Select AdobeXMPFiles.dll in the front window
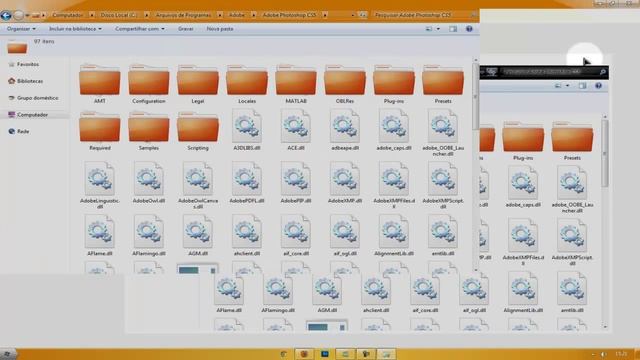Screen dimensions: 640x360 (x=394, y=185)
